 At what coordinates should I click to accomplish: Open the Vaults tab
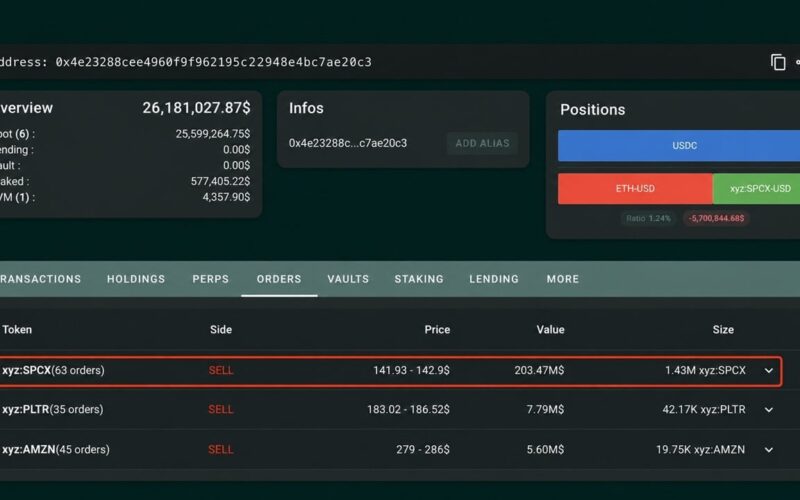(x=348, y=279)
